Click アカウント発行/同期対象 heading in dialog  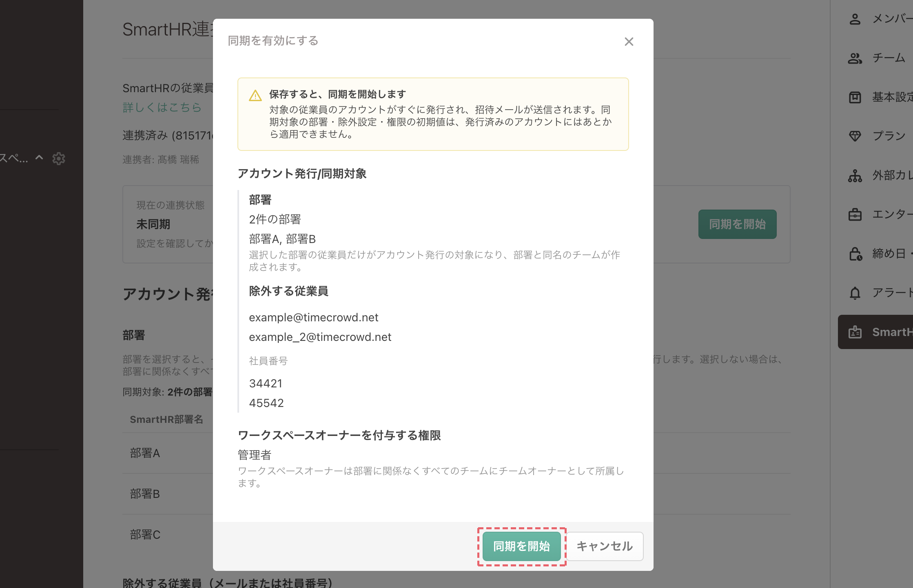point(302,174)
